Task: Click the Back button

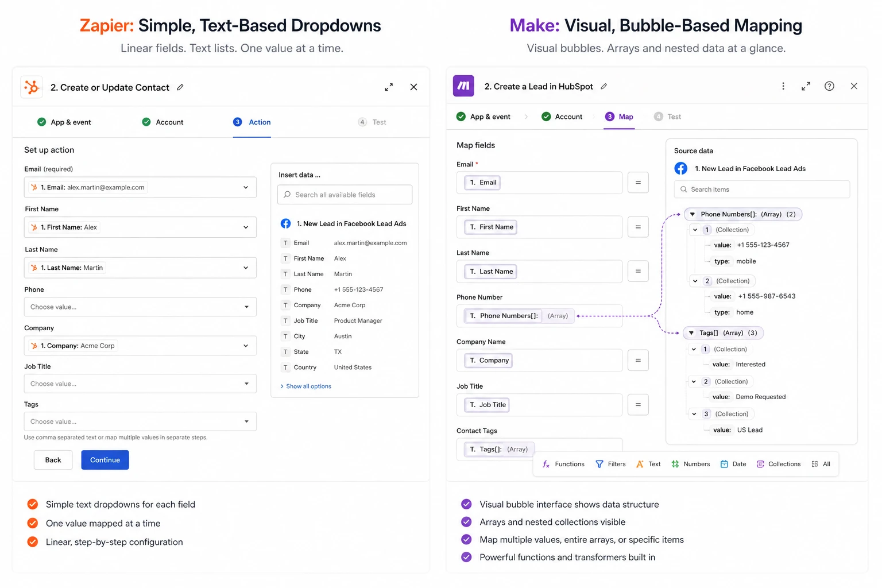Action: pyautogui.click(x=53, y=460)
